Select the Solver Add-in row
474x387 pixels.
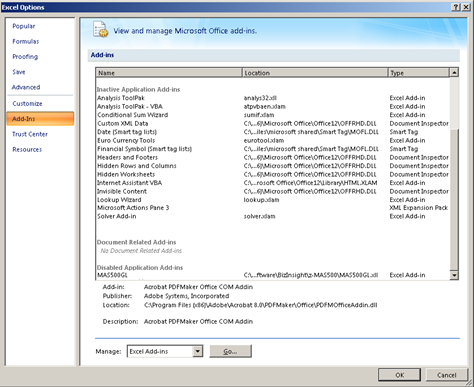[x=272, y=217]
